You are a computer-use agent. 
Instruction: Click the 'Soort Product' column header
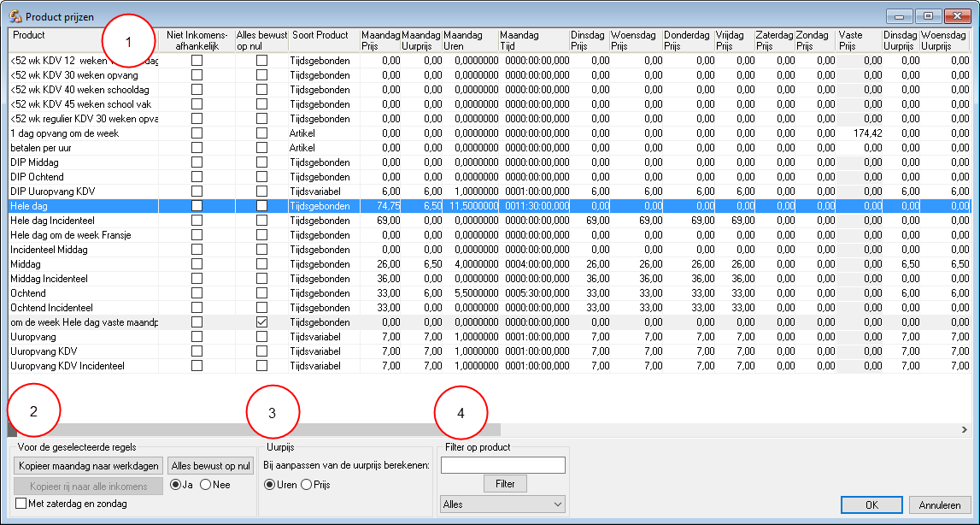(320, 35)
